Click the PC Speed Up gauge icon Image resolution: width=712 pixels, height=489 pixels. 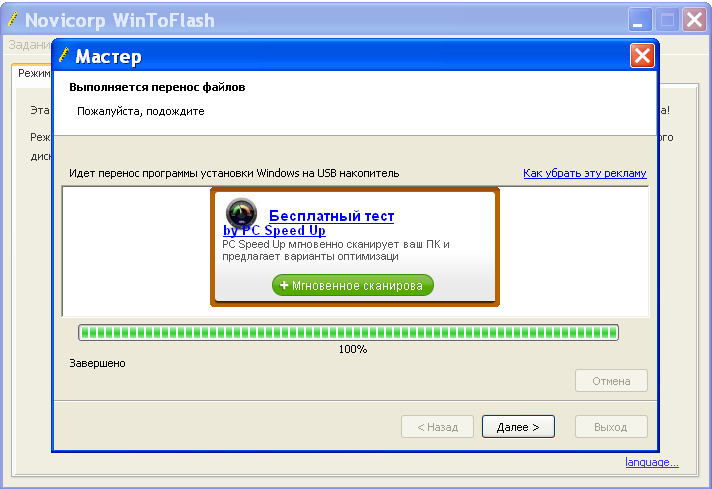point(241,213)
